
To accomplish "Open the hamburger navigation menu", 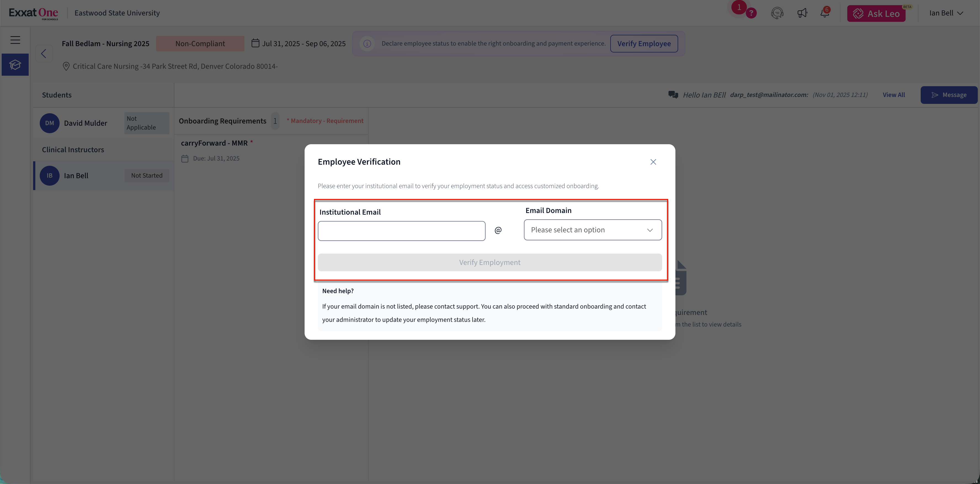I will 15,40.
